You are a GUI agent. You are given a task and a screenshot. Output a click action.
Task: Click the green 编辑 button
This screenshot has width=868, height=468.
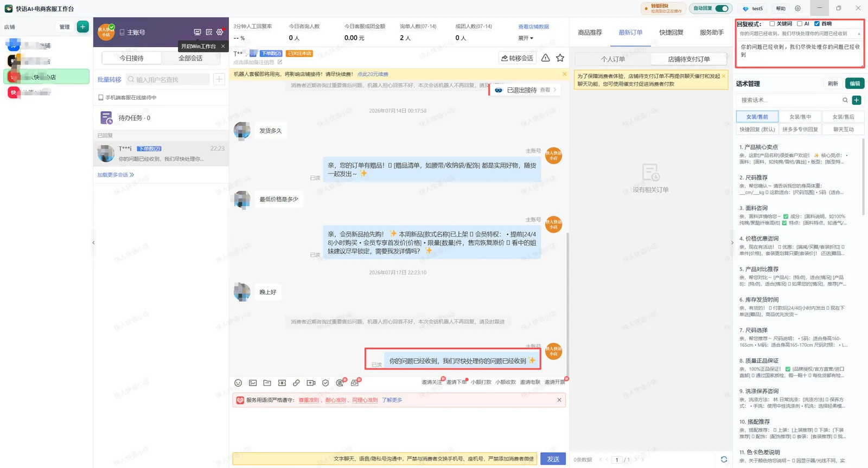click(854, 84)
